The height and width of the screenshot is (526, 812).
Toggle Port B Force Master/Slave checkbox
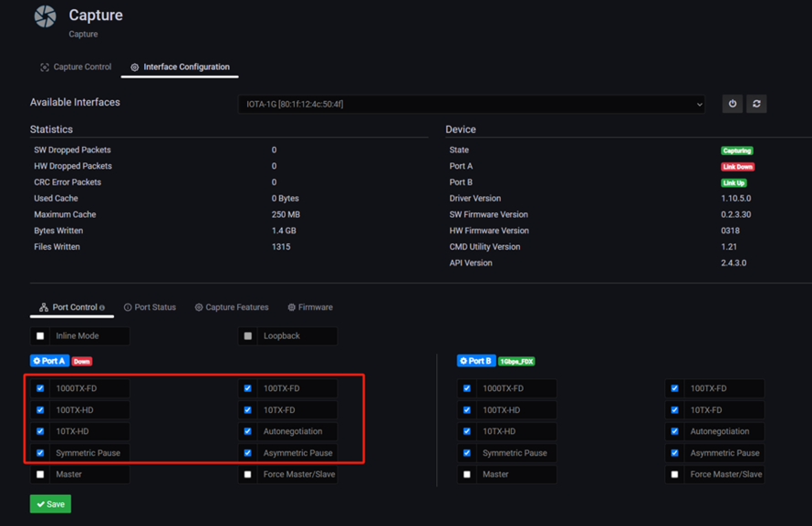[x=675, y=474]
